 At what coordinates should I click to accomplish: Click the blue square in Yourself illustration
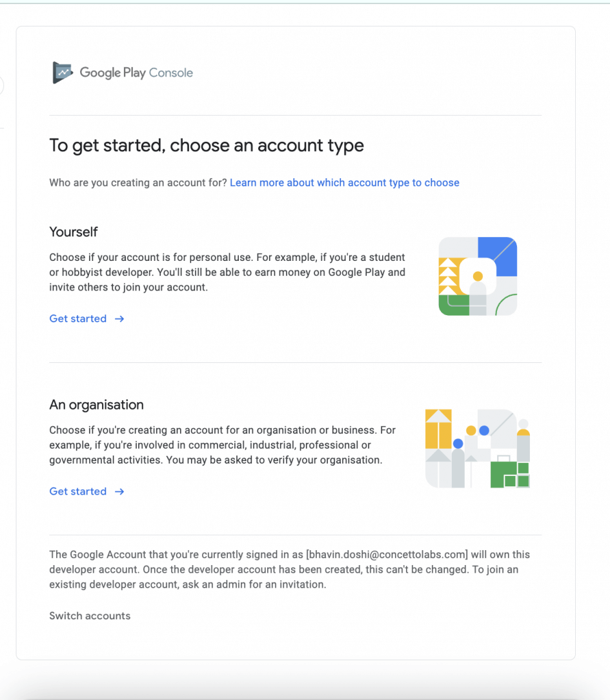pos(498,256)
